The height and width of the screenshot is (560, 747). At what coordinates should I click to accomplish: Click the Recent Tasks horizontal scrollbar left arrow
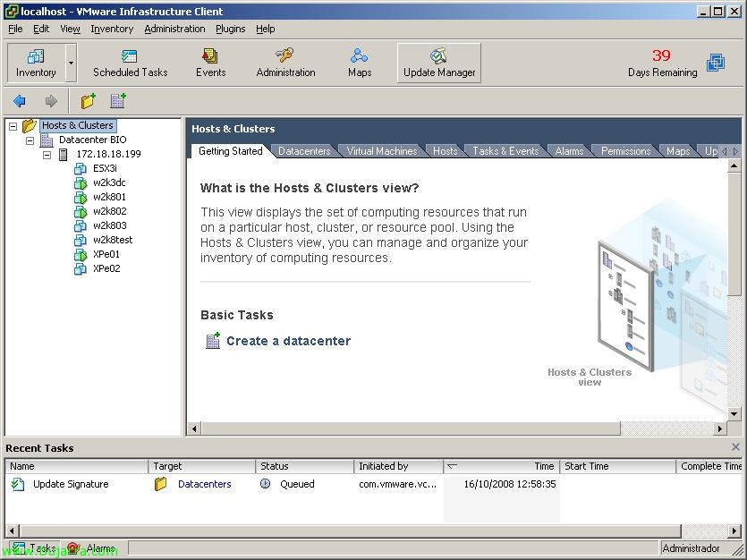pyautogui.click(x=12, y=530)
